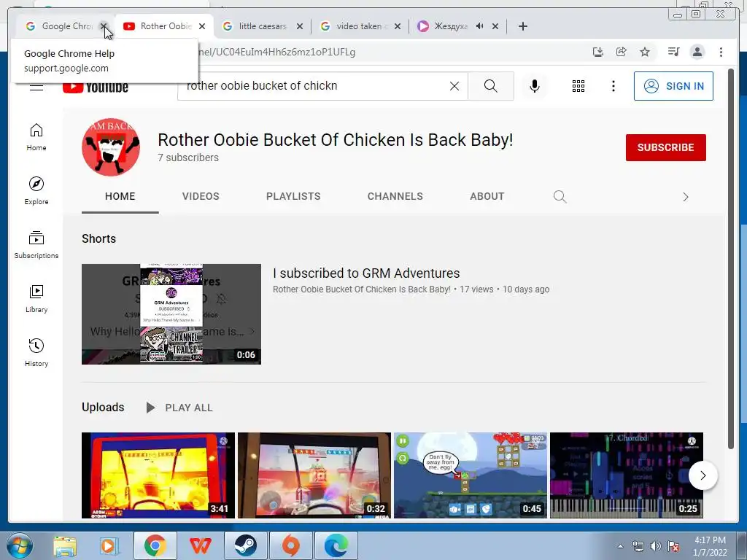Open a new browser tab
Image resolution: width=747 pixels, height=560 pixels.
point(522,26)
